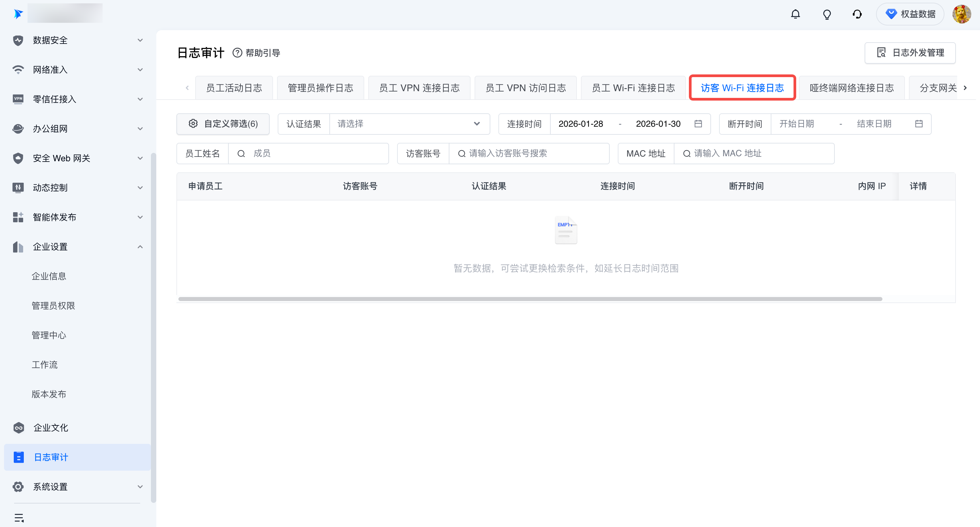This screenshot has width=980, height=527.
Task: Click the 日志外发管理 button
Action: (910, 53)
